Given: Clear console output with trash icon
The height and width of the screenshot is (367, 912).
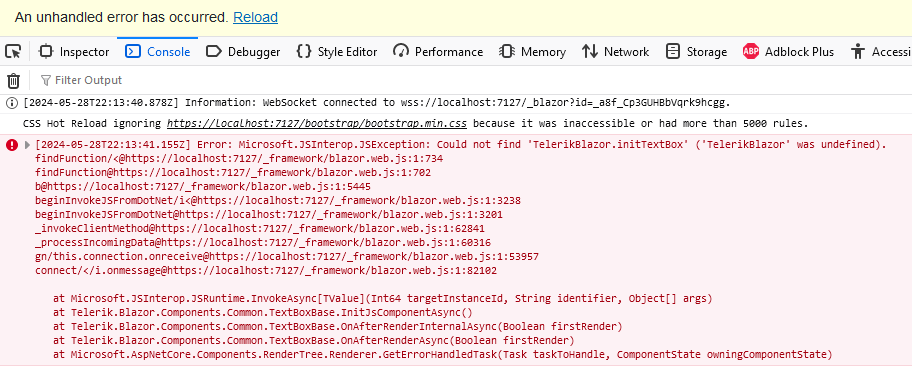Looking at the screenshot, I should click(13, 80).
